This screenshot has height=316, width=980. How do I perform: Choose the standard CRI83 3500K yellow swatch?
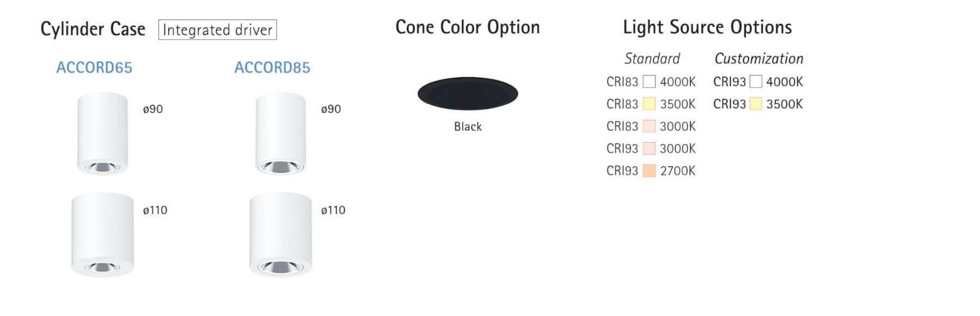[649, 104]
